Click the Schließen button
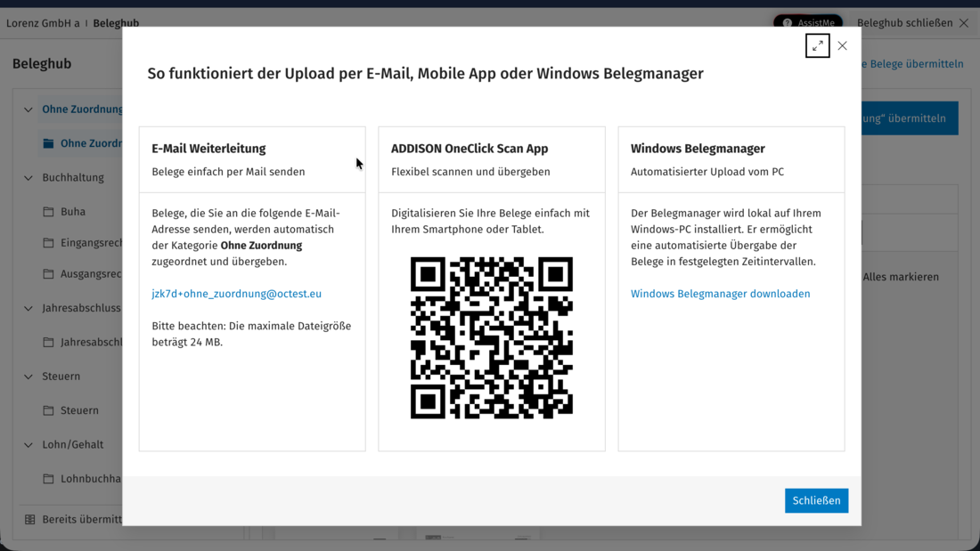The height and width of the screenshot is (551, 980). tap(816, 500)
